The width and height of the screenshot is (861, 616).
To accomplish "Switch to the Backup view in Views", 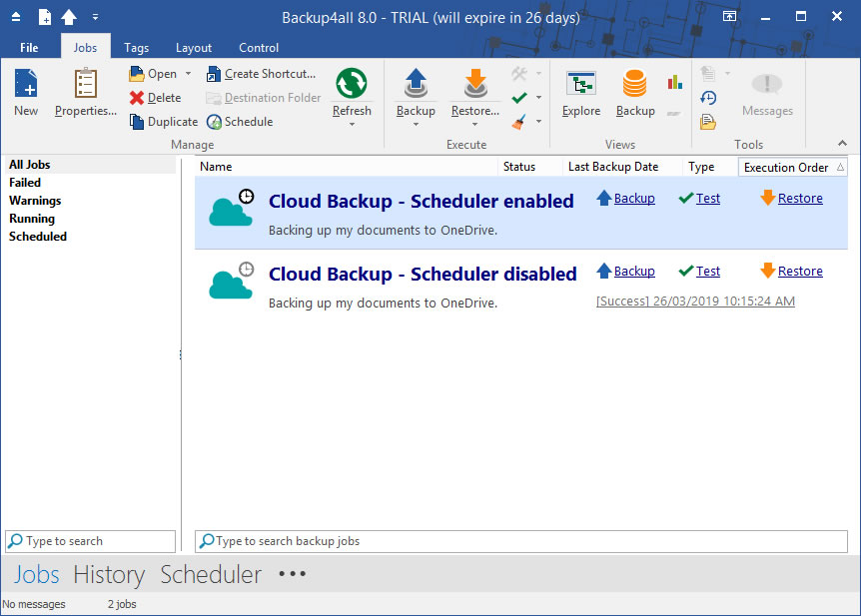I will 635,92.
